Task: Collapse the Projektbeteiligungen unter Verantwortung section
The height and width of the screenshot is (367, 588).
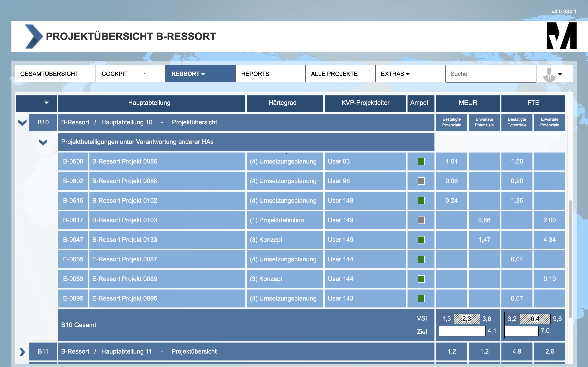Action: point(43,142)
